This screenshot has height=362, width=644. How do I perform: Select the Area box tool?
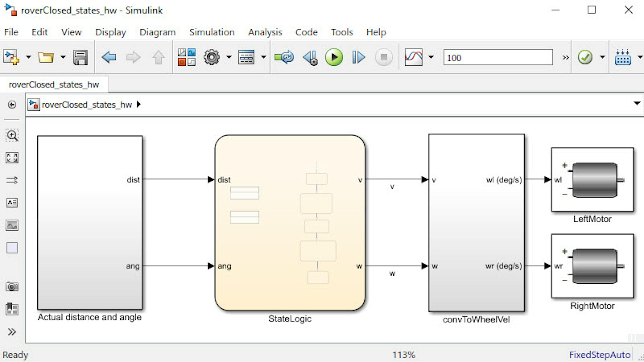pyautogui.click(x=12, y=248)
